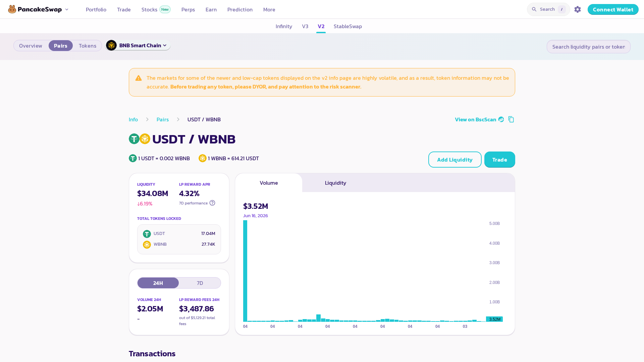Click WBNB icon next to 1 WBNB rate

click(x=203, y=158)
